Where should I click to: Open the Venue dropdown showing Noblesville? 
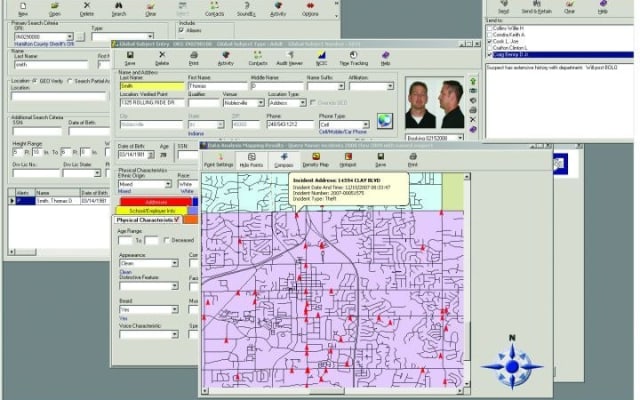[261, 103]
